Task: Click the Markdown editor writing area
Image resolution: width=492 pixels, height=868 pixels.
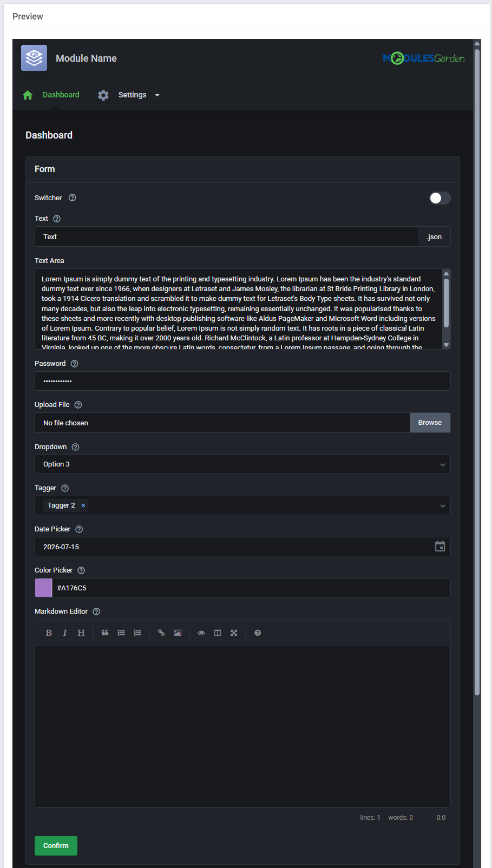Action: [x=242, y=727]
